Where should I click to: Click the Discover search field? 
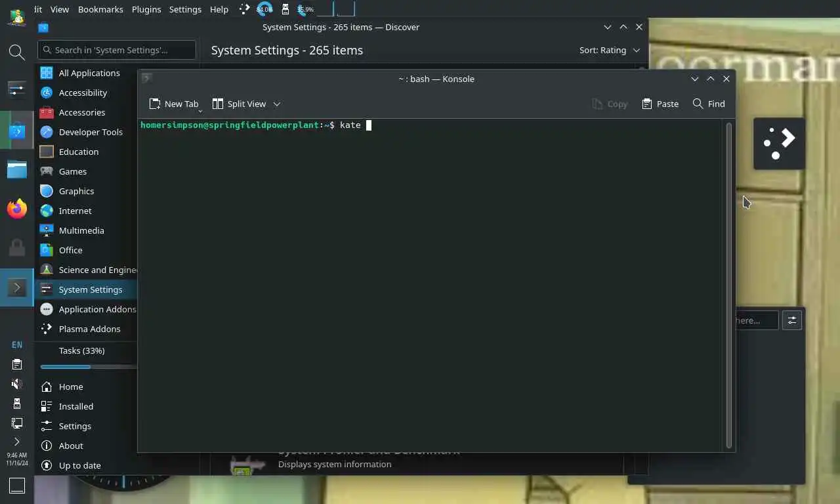click(117, 50)
